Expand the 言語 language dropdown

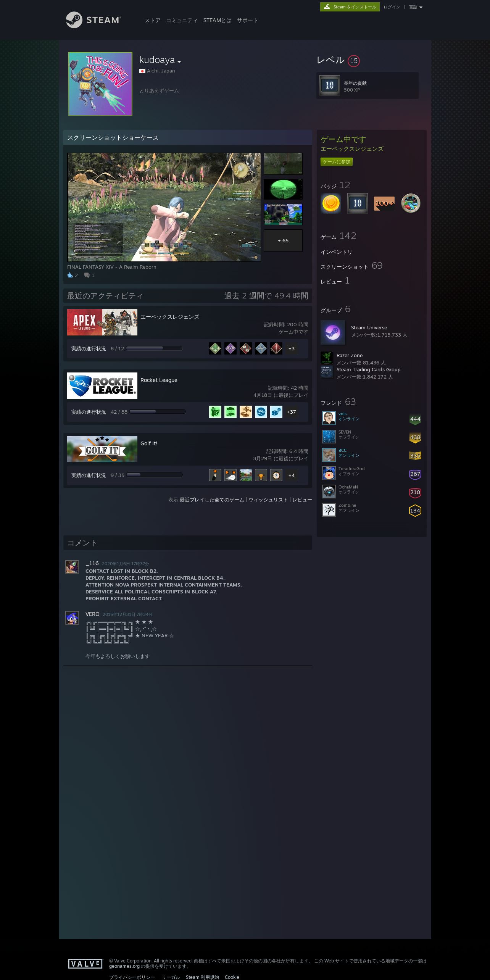pyautogui.click(x=416, y=7)
